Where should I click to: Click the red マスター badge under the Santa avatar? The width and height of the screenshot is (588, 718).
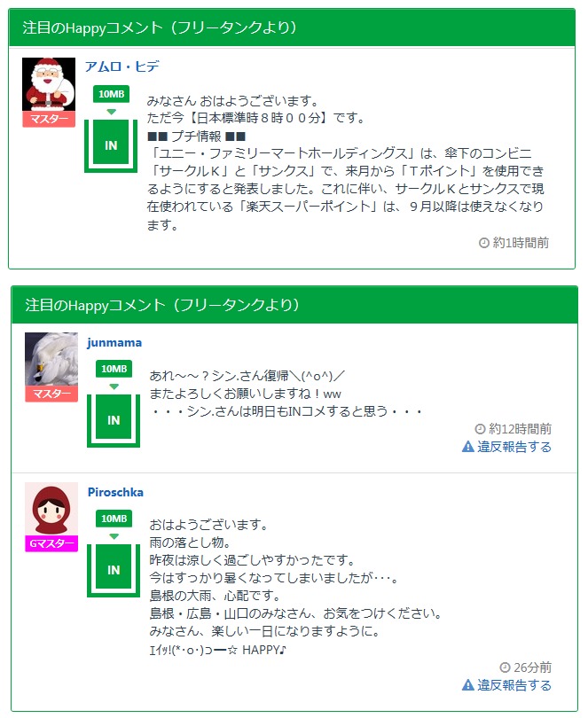pos(49,119)
